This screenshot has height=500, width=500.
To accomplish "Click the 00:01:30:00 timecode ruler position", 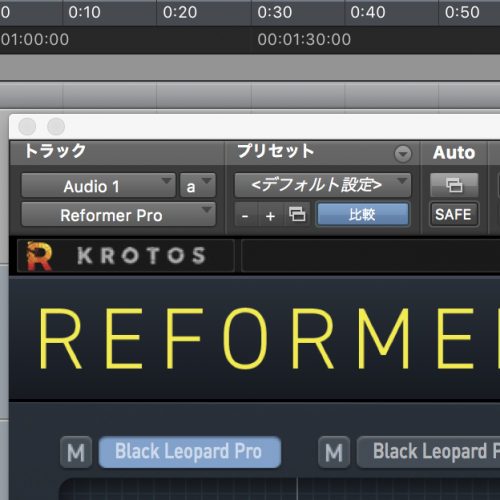I will 304,39.
